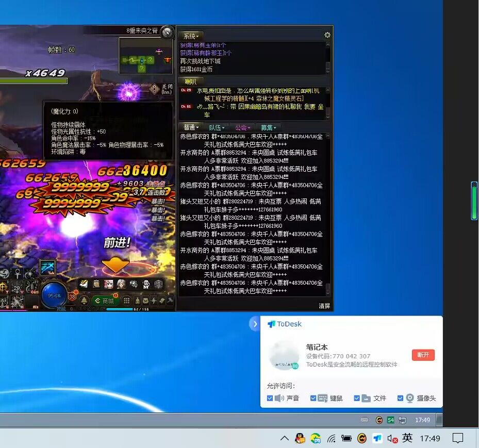Click the chat log vertical scrollbar
Viewport: 479px width, 448px height.
[328, 214]
